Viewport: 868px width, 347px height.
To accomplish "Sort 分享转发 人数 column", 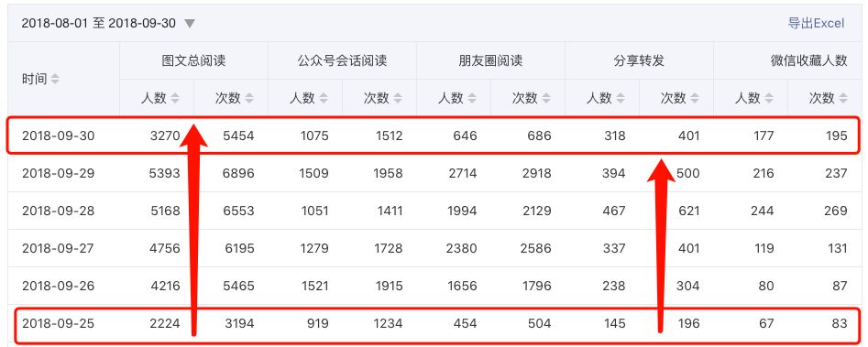I will pyautogui.click(x=620, y=98).
